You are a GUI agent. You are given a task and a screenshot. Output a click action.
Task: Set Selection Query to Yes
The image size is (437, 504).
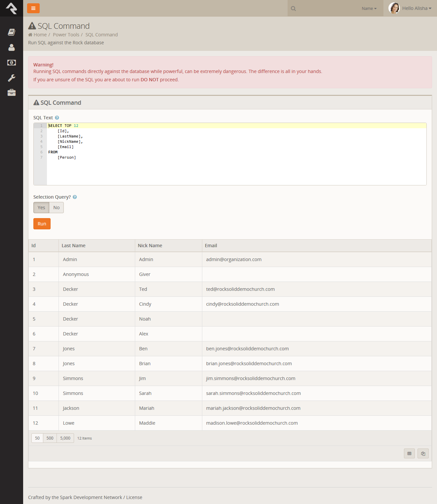click(41, 208)
